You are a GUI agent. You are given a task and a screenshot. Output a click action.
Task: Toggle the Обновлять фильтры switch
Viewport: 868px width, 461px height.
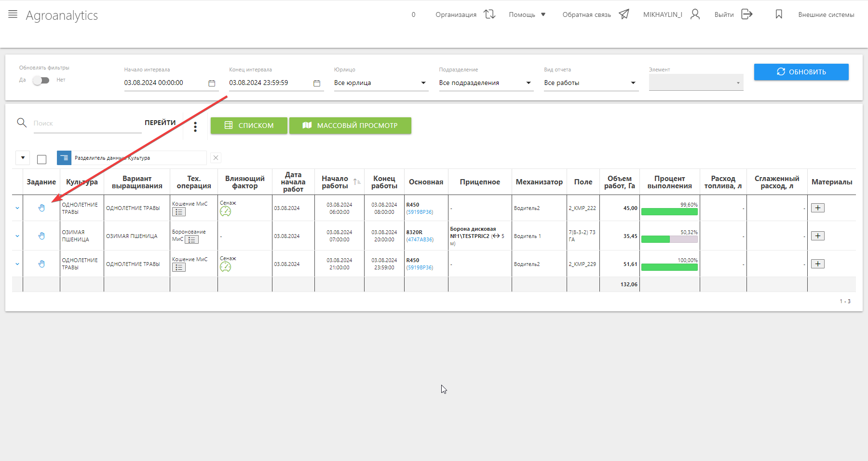pyautogui.click(x=41, y=80)
